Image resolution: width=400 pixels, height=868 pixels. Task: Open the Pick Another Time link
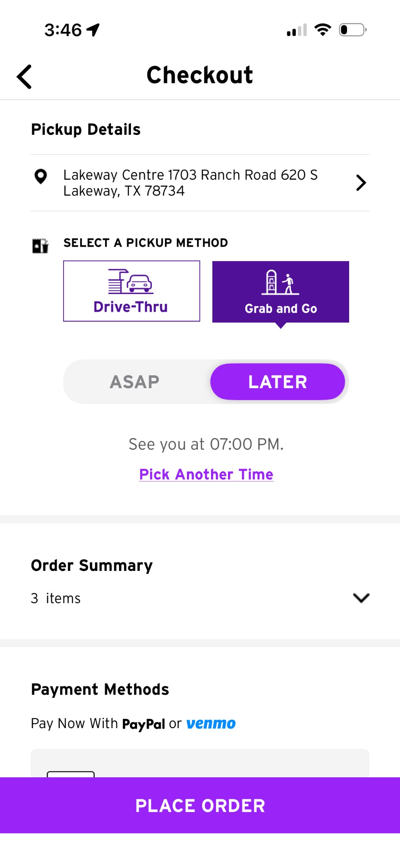pyautogui.click(x=206, y=474)
